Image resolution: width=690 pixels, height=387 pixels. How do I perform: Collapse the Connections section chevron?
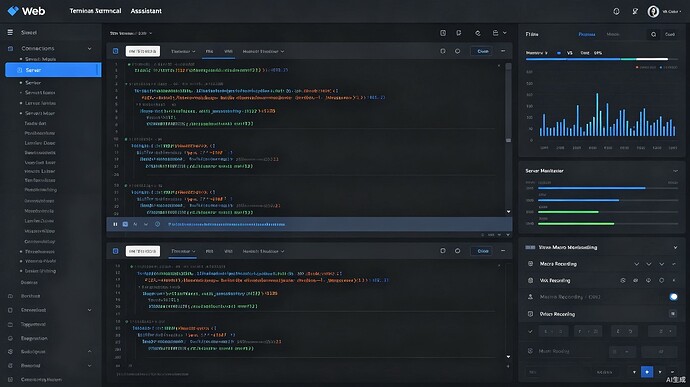[x=90, y=48]
